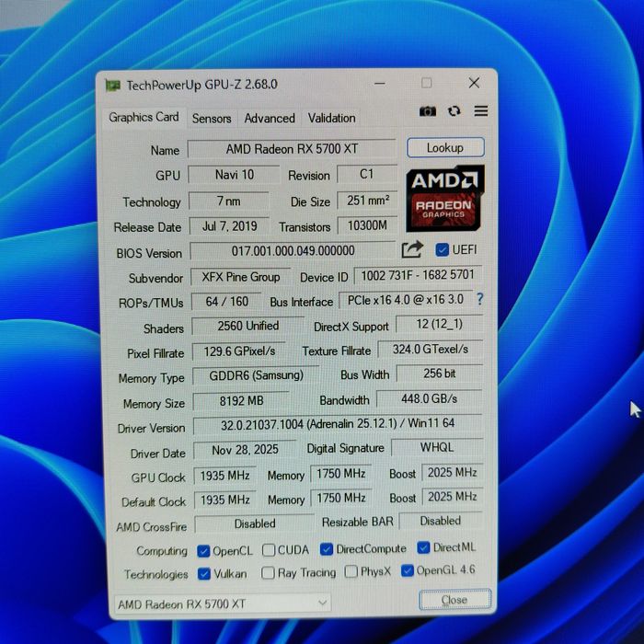The width and height of the screenshot is (644, 644).
Task: Click DirectX Support '12 (12_1)'
Action: click(439, 325)
